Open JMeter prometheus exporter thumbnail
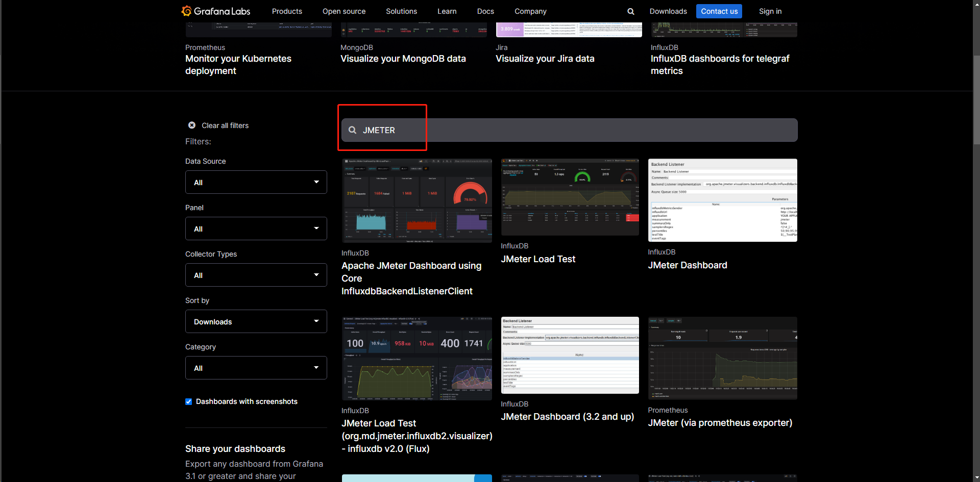Image resolution: width=980 pixels, height=482 pixels. click(723, 358)
